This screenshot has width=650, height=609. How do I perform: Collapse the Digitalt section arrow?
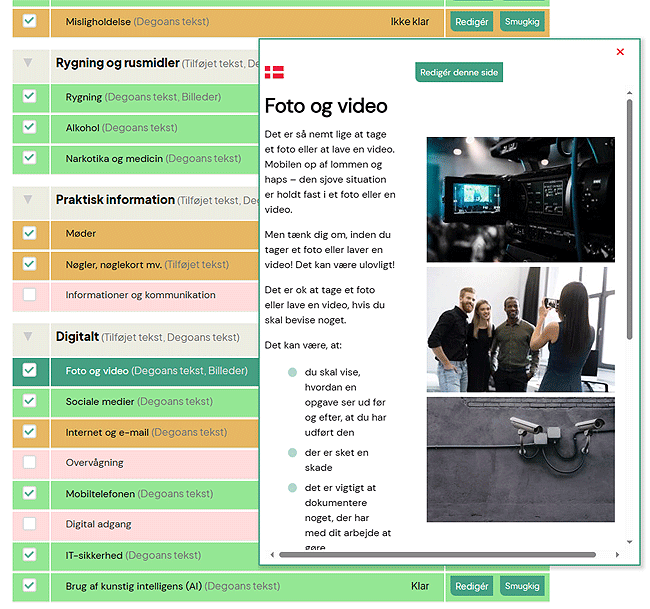[x=28, y=337]
